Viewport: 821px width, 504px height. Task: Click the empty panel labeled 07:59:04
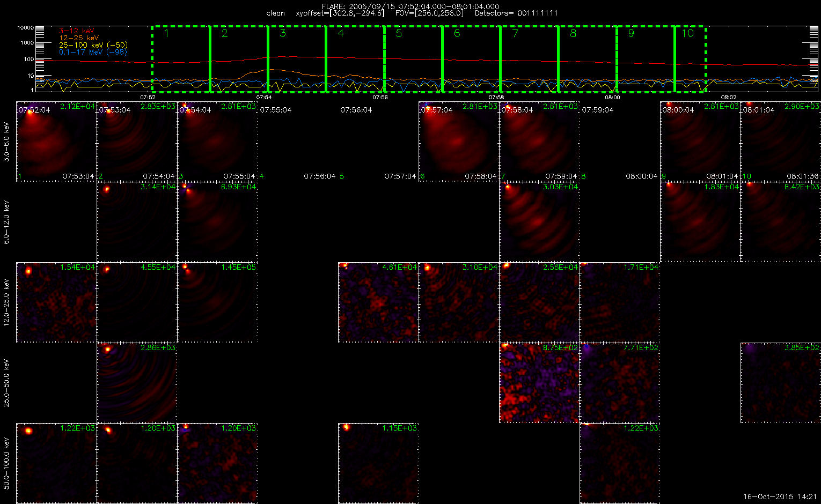coord(620,141)
